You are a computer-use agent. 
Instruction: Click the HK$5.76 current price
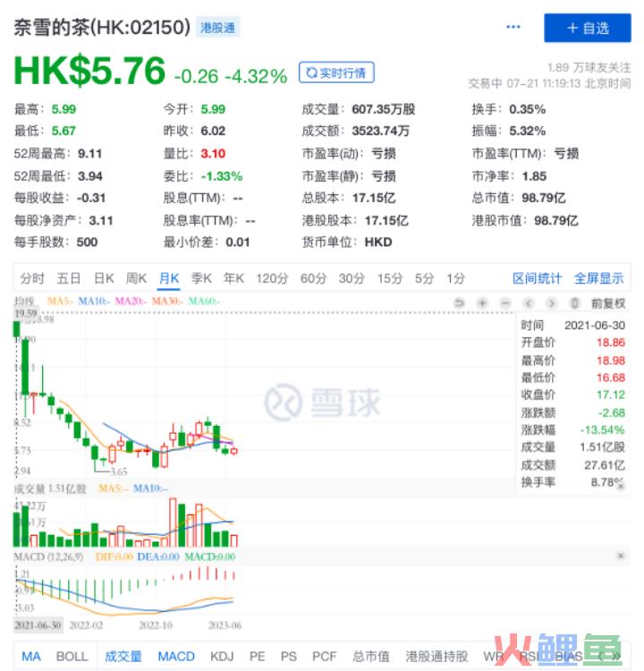[89, 71]
